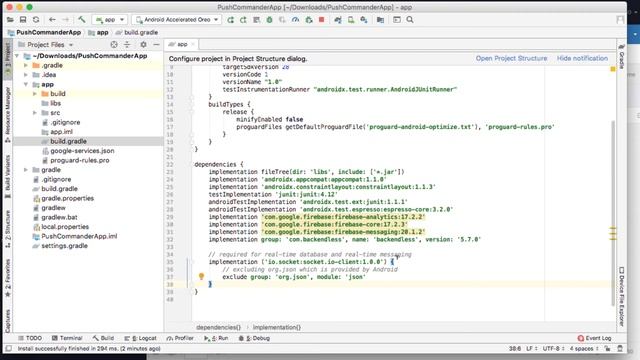This screenshot has width=640, height=360.
Task: Open the app run configuration dropdown
Action: [110, 20]
